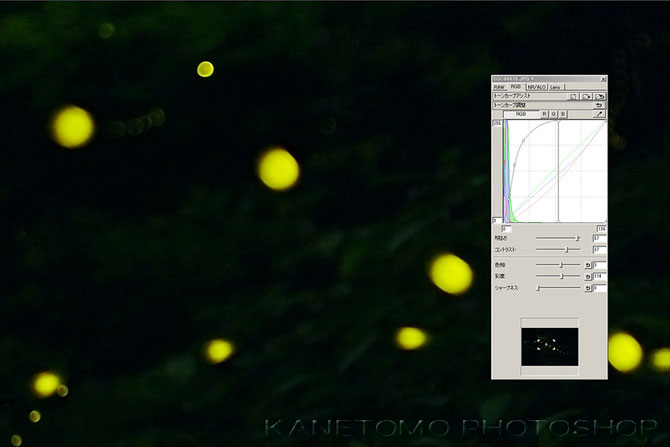Select the R channel button
Screen dimensions: 670x447
544,114
